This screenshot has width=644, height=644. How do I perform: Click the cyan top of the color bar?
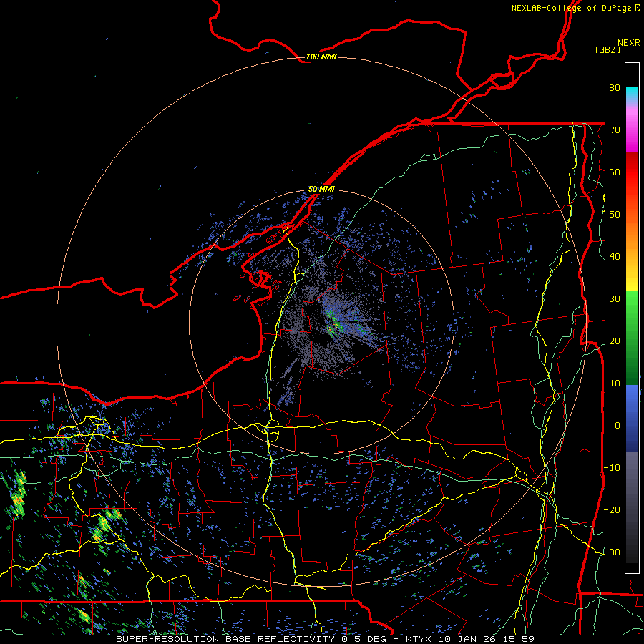(632, 94)
